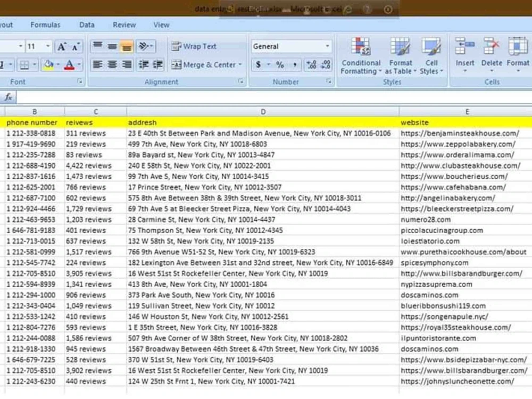Apply Comma Style format
This screenshot has height=399, width=532.
click(x=295, y=64)
